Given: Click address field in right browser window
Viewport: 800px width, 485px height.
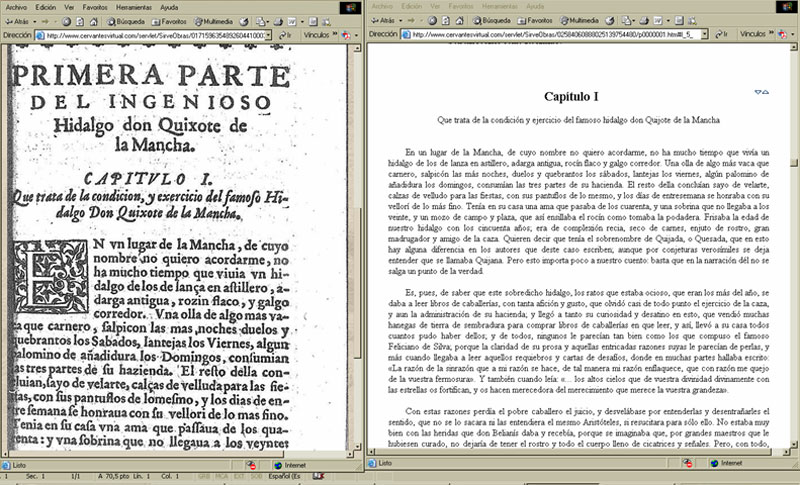Looking at the screenshot, I should click(555, 34).
